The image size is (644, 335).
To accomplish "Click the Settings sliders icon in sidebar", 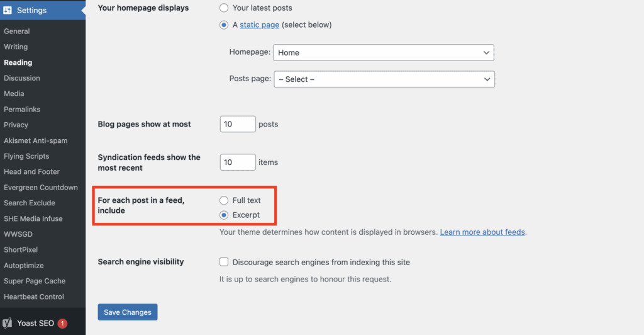I will tap(8, 10).
